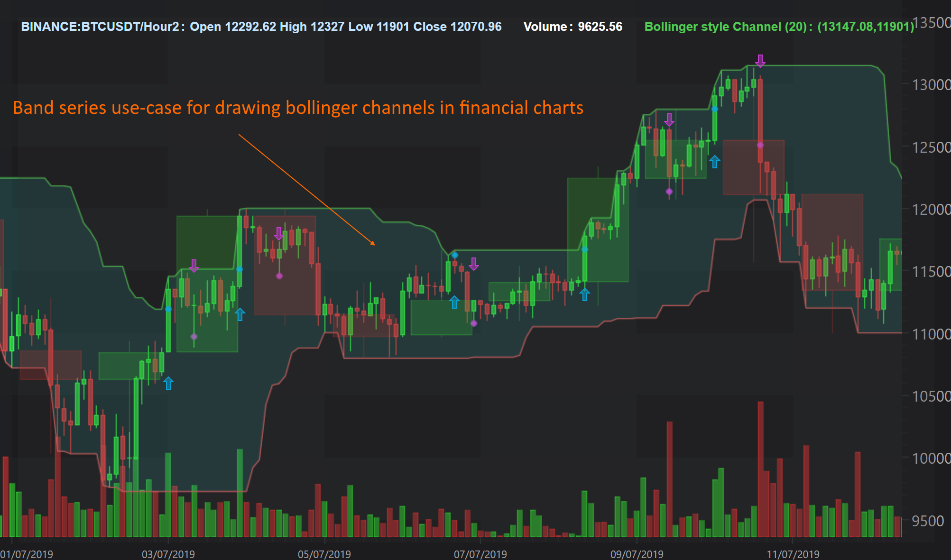Image resolution: width=951 pixels, height=560 pixels.
Task: Click second blue up arrow from the left
Action: click(240, 314)
